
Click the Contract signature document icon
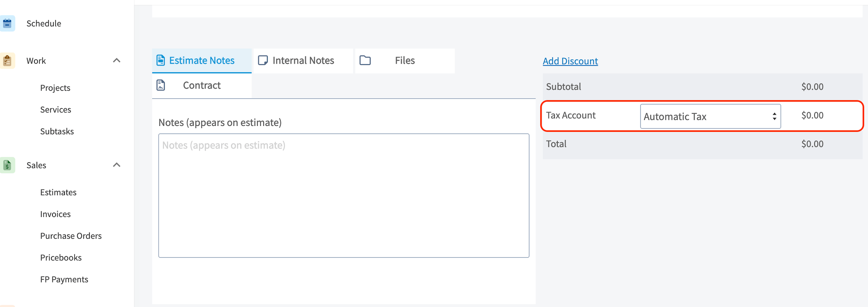(x=161, y=85)
